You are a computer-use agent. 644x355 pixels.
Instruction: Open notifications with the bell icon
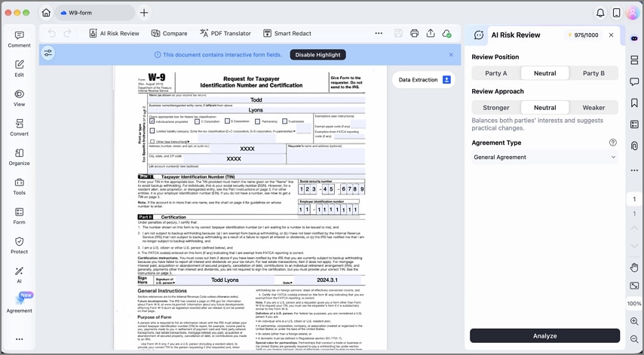coord(600,13)
